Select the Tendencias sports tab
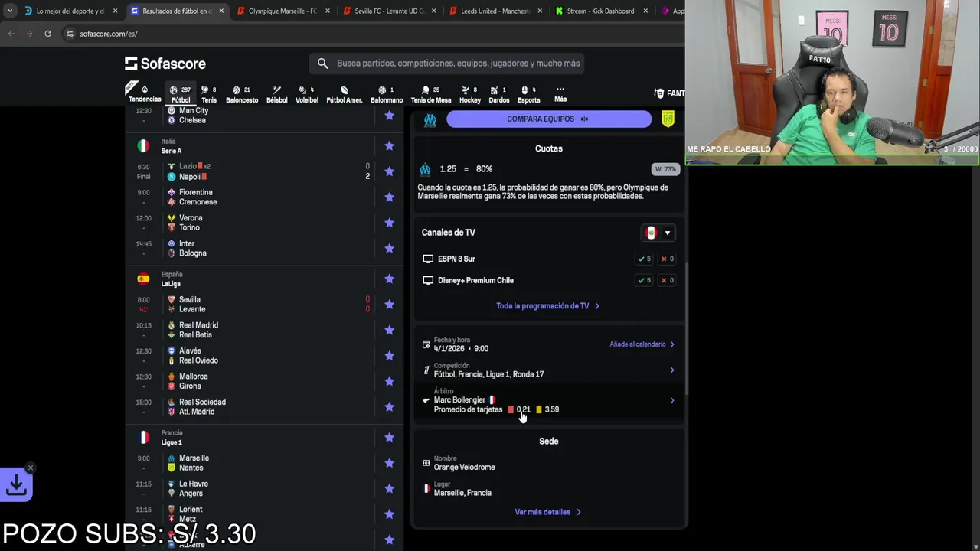Screen dimensions: 980x551 145,93
